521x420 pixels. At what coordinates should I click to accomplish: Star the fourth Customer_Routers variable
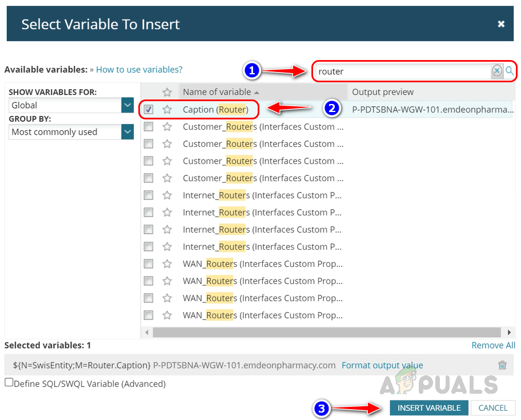pos(167,178)
